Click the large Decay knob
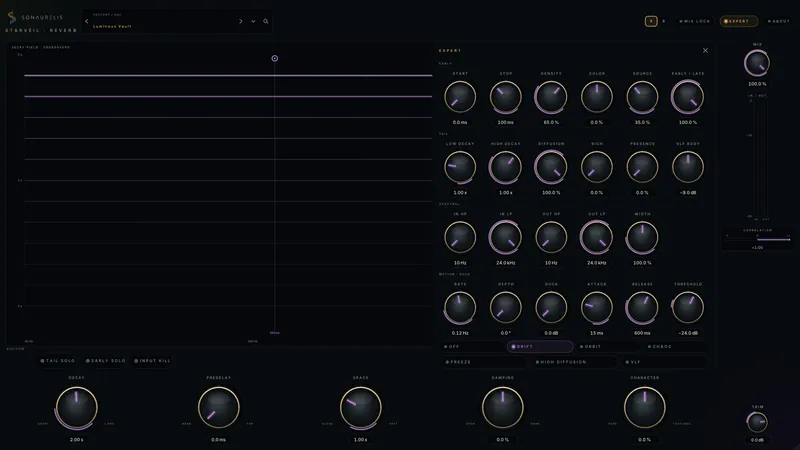The height and width of the screenshot is (450, 800). 77,408
